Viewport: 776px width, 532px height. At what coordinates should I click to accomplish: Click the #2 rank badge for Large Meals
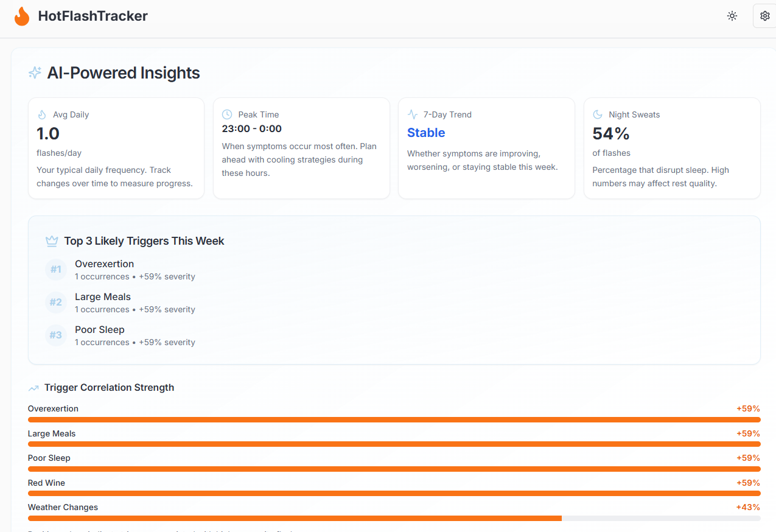(56, 302)
